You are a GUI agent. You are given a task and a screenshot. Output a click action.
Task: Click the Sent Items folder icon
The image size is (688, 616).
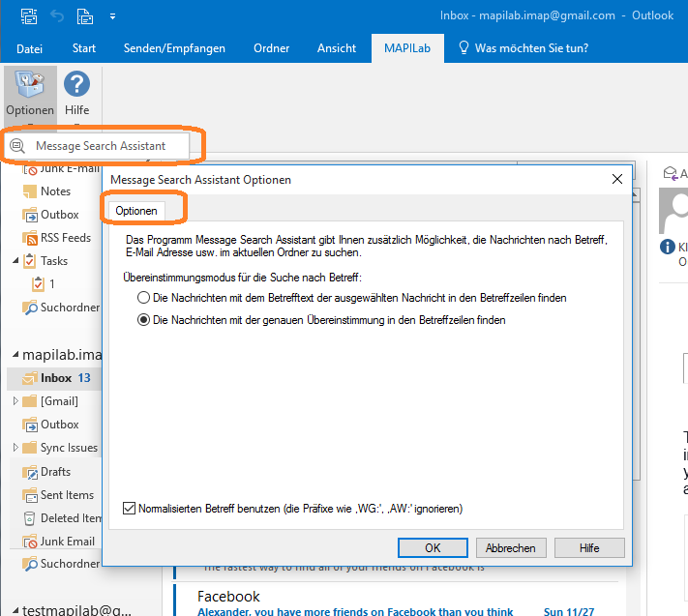(x=30, y=495)
